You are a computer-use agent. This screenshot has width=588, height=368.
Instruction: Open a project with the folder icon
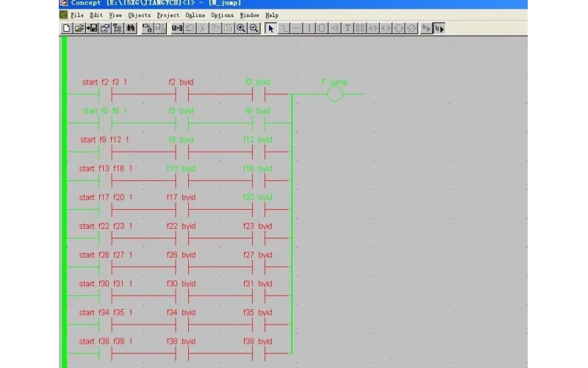tap(79, 28)
